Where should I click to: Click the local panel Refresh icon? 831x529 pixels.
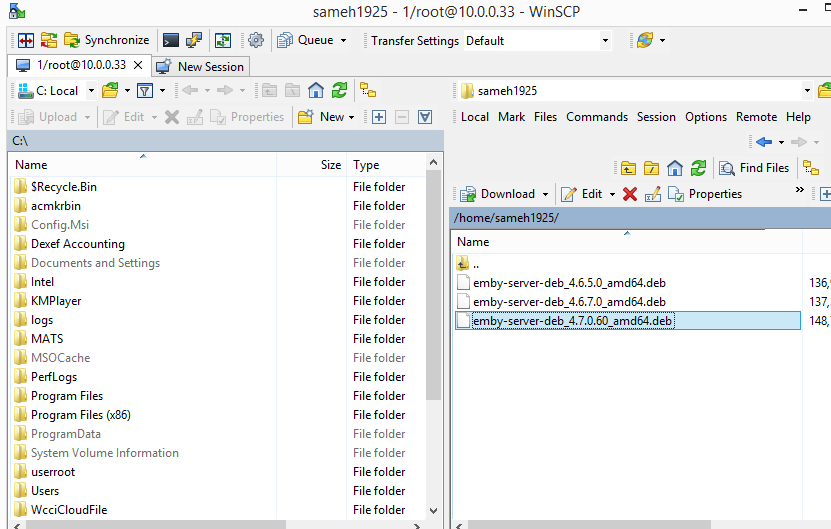(339, 90)
